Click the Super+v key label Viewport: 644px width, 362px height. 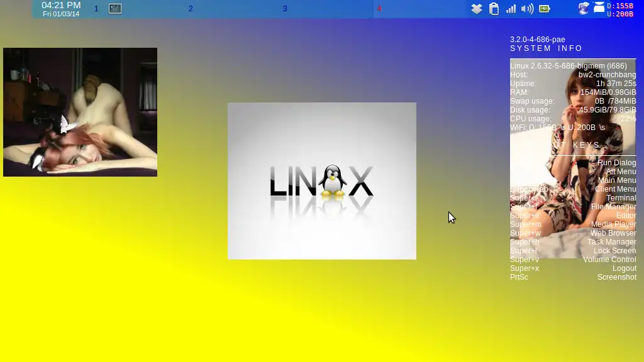point(525,260)
